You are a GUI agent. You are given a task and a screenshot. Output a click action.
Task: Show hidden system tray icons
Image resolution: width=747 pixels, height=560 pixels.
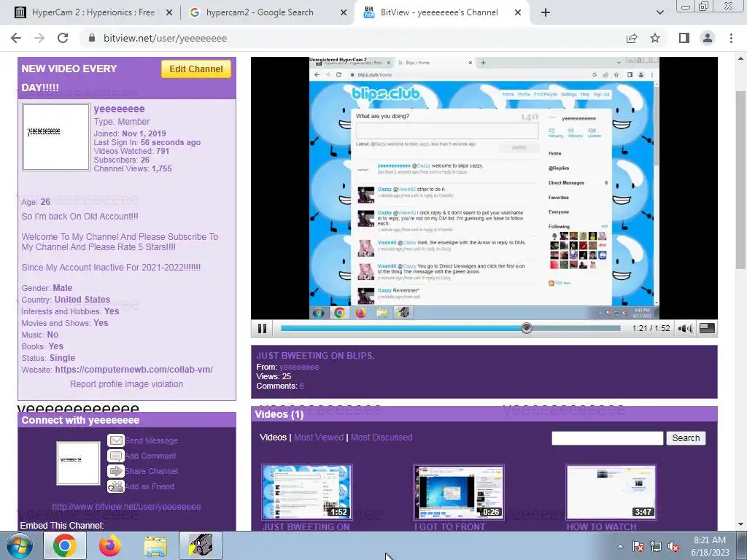tap(620, 546)
